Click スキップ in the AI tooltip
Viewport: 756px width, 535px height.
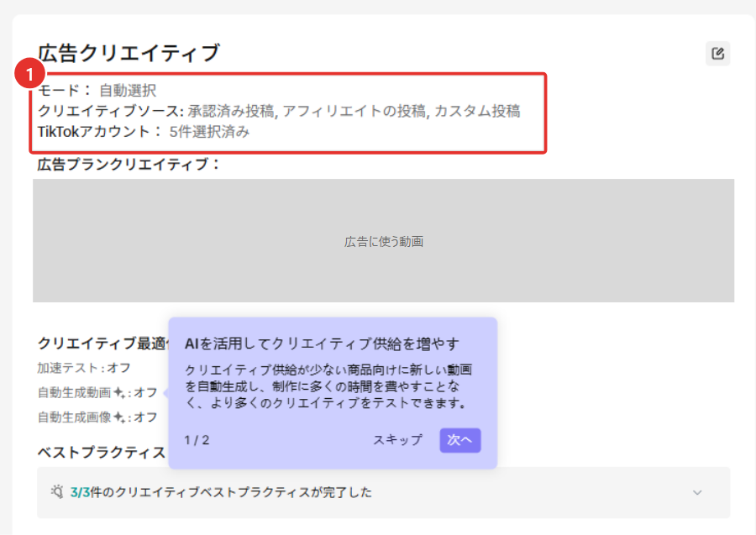(398, 440)
